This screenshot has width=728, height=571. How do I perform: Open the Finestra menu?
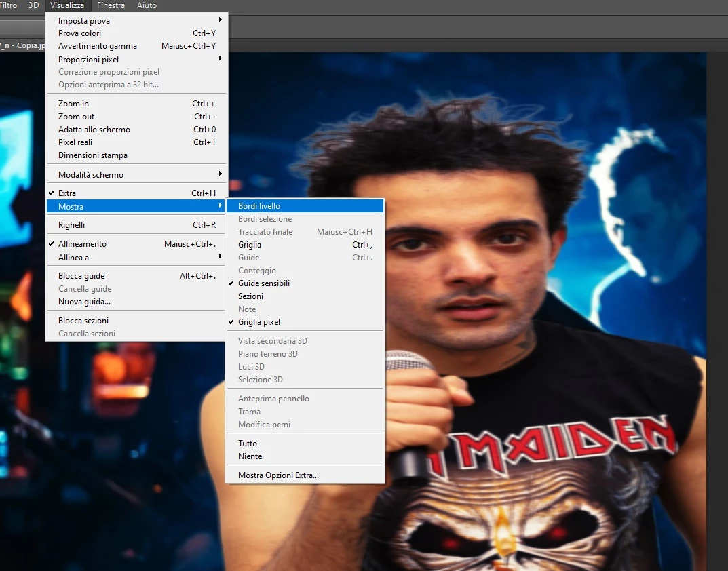111,5
